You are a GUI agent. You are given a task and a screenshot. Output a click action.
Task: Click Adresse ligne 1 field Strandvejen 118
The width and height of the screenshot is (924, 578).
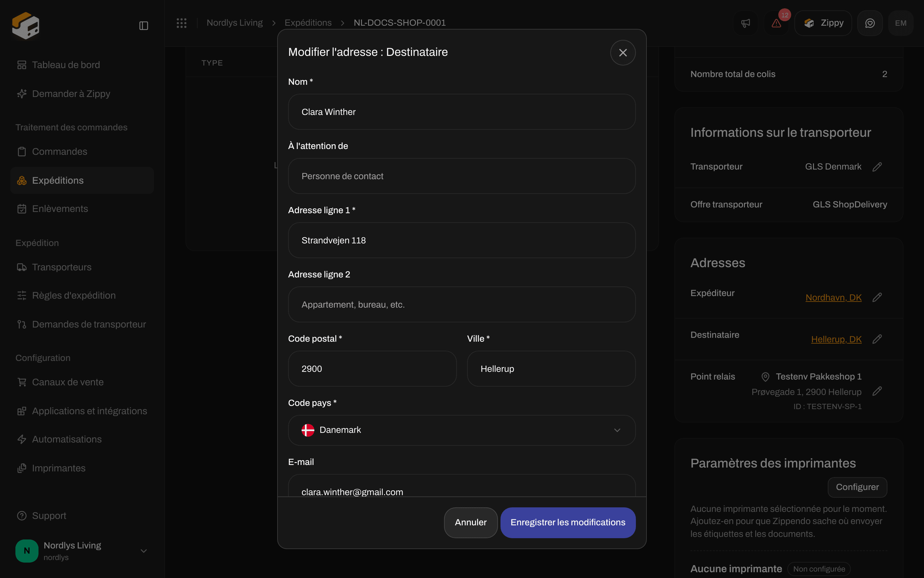462,241
